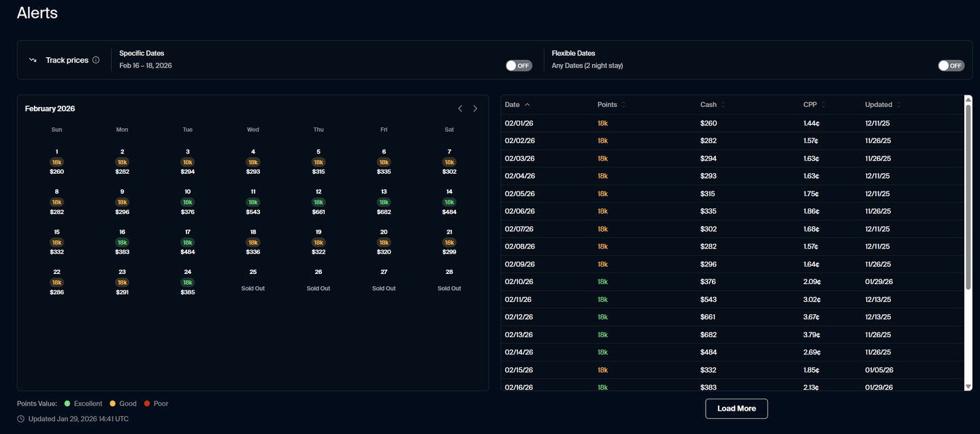
Task: Enable Flexible Dates price tracking toggle
Action: coord(951,65)
